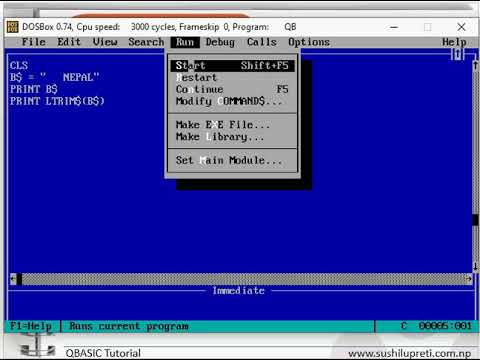Click the horizontal scrollbar right arrow
This screenshot has width=480, height=360.
(x=469, y=279)
